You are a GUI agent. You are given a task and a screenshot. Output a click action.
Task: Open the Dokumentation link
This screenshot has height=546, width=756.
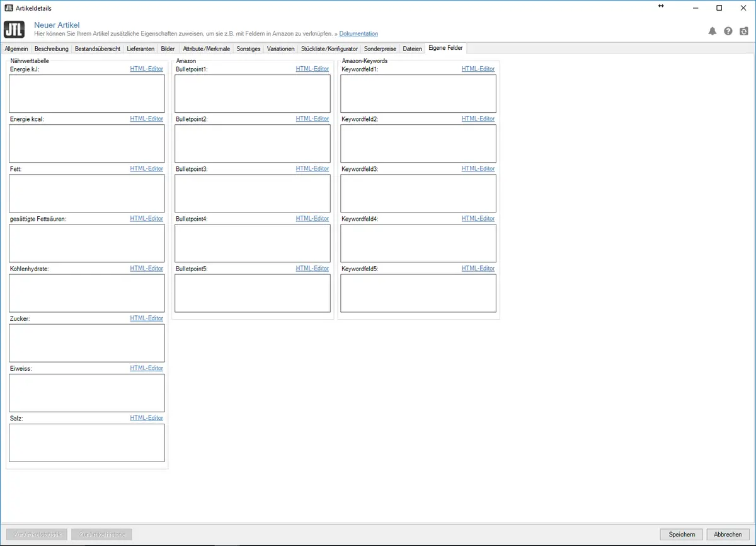pos(358,33)
